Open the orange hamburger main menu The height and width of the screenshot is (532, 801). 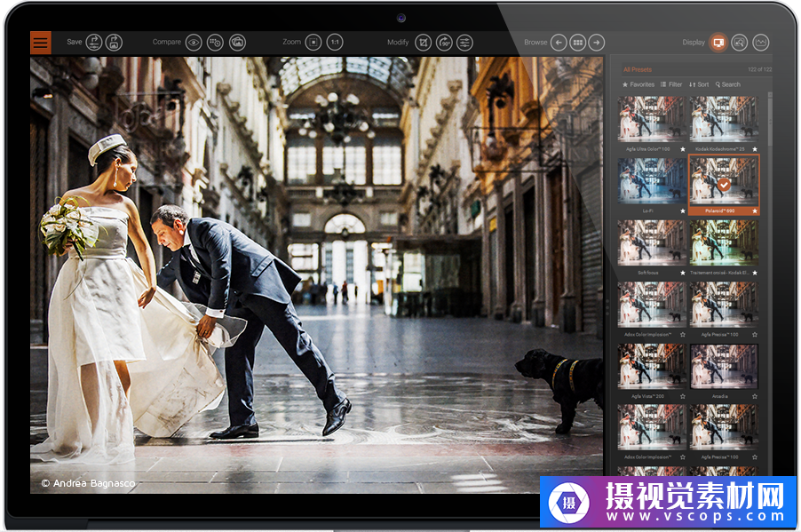tap(40, 43)
